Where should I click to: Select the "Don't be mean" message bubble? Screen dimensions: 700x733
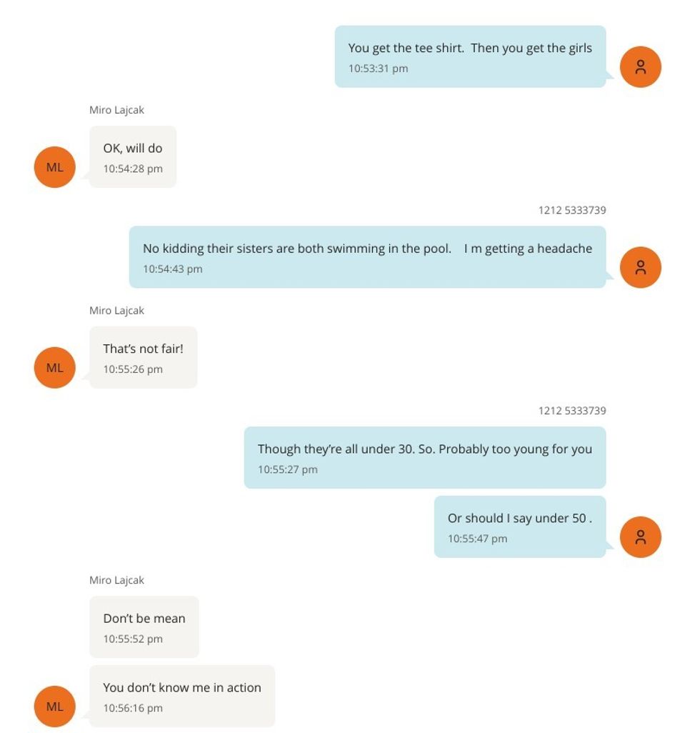point(144,627)
